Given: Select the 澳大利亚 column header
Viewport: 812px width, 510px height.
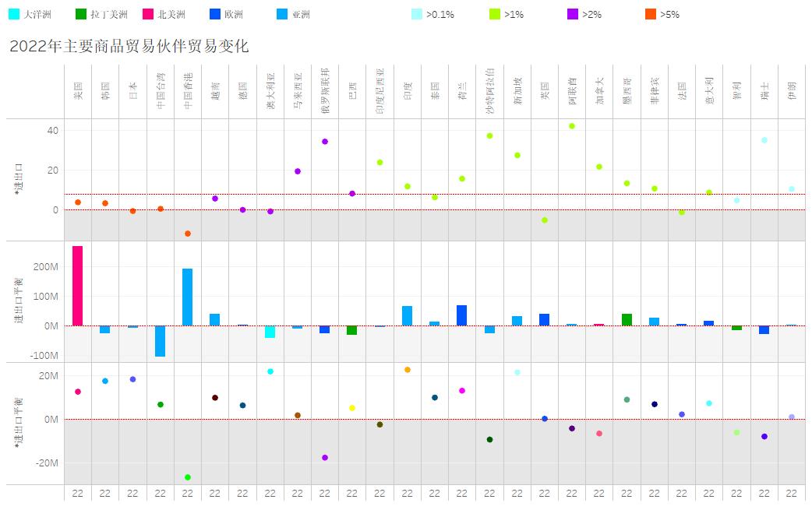Looking at the screenshot, I should coord(270,91).
